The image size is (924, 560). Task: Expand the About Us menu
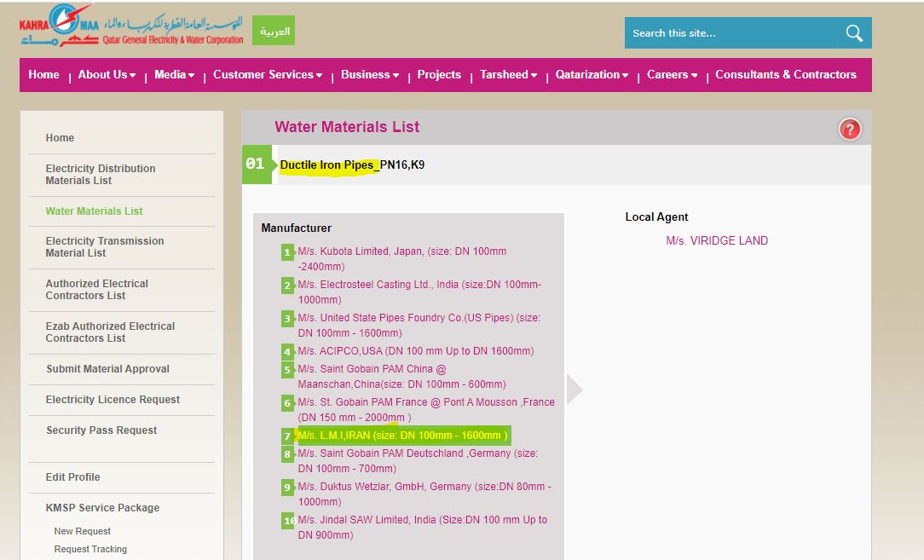(x=107, y=75)
